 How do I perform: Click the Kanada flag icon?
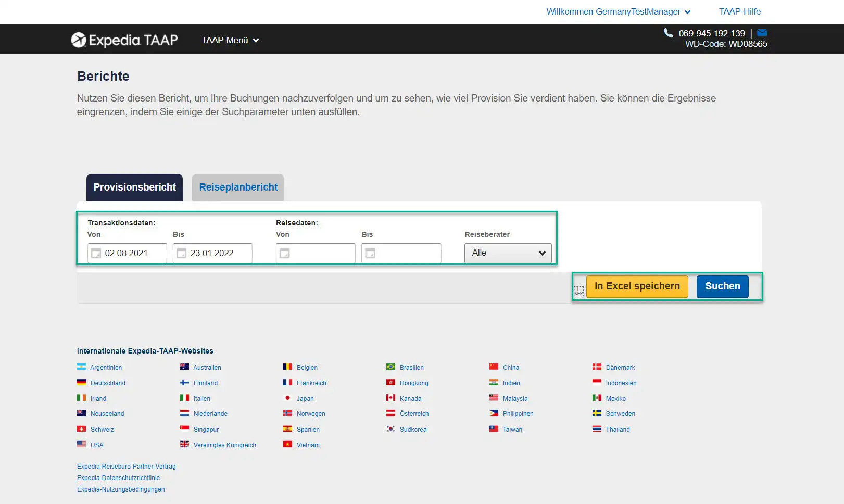pyautogui.click(x=390, y=398)
